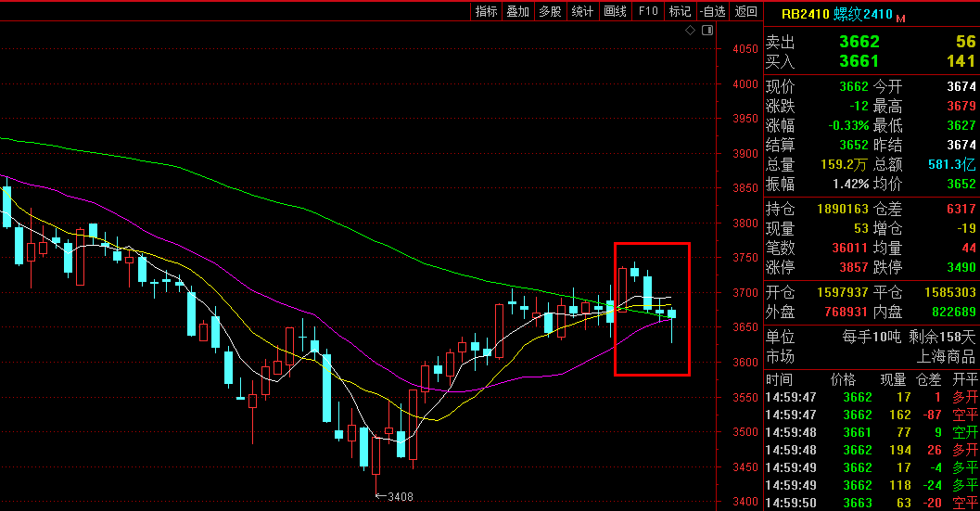
Task: Click the diamond icon above the chart
Action: point(690,31)
